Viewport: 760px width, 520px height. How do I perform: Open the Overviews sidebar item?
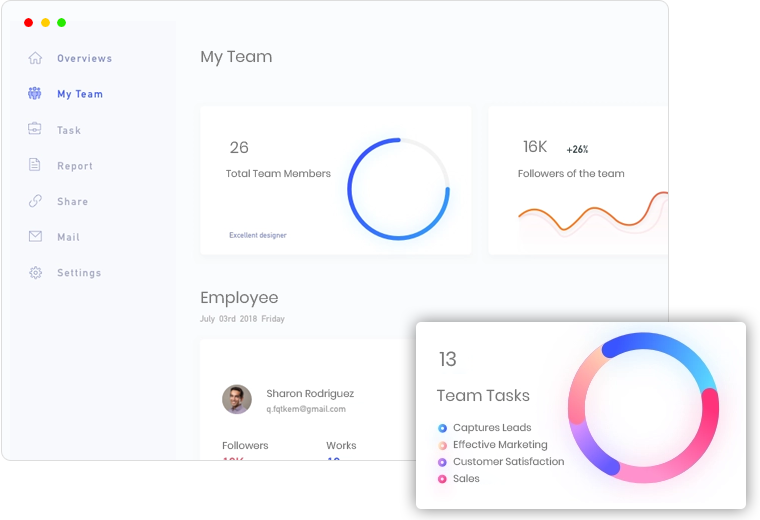84,59
